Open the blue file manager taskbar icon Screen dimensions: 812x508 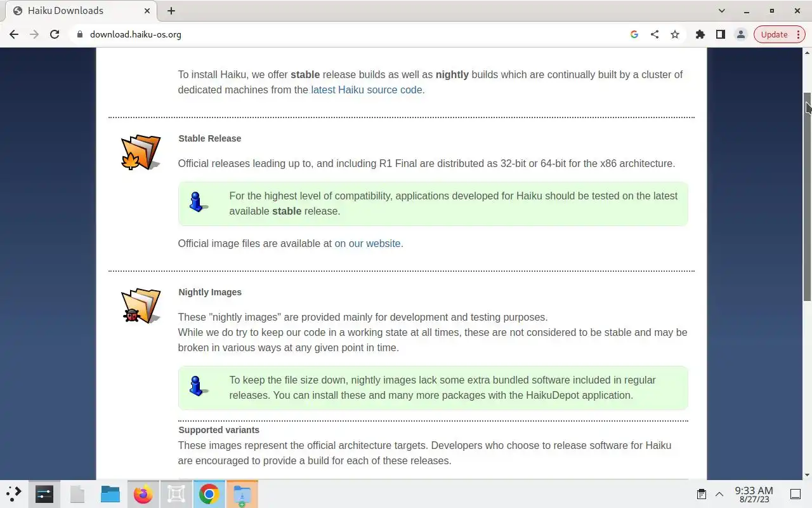tap(110, 494)
